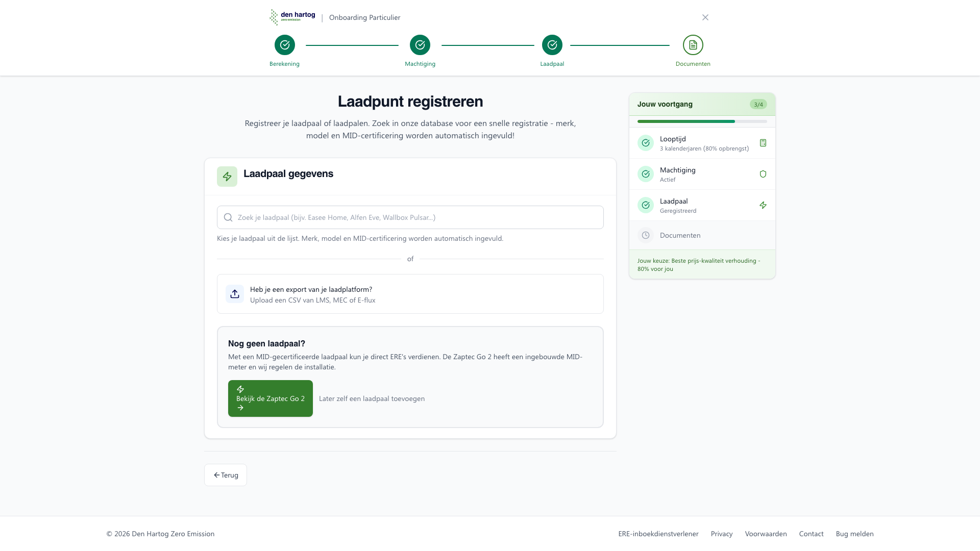Click Bug melden in the footer
This screenshot has height=551, width=980.
(x=854, y=534)
